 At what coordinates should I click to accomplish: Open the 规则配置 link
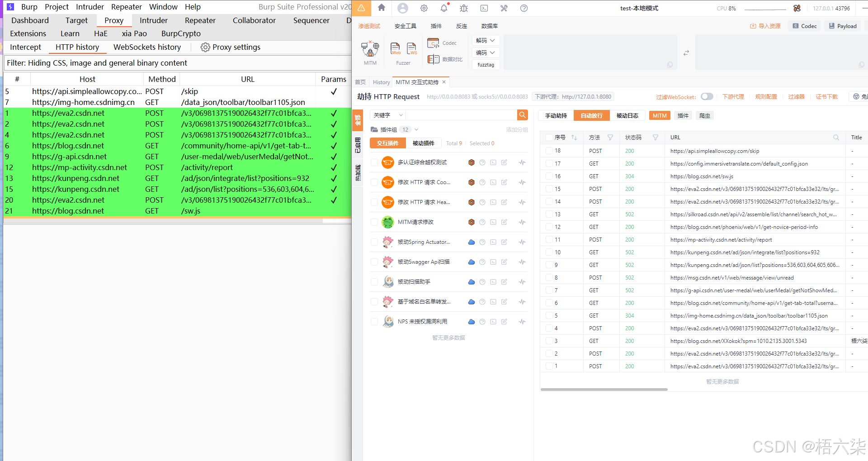click(766, 96)
